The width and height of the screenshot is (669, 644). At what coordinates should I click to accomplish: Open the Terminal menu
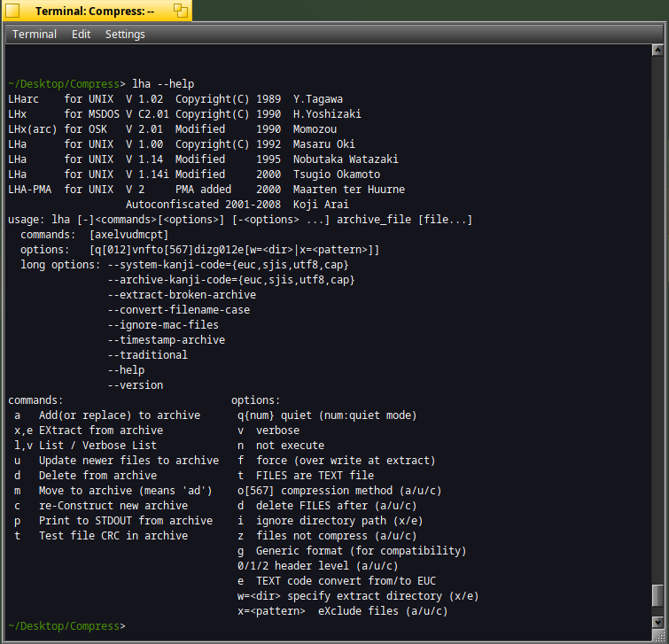(x=35, y=35)
